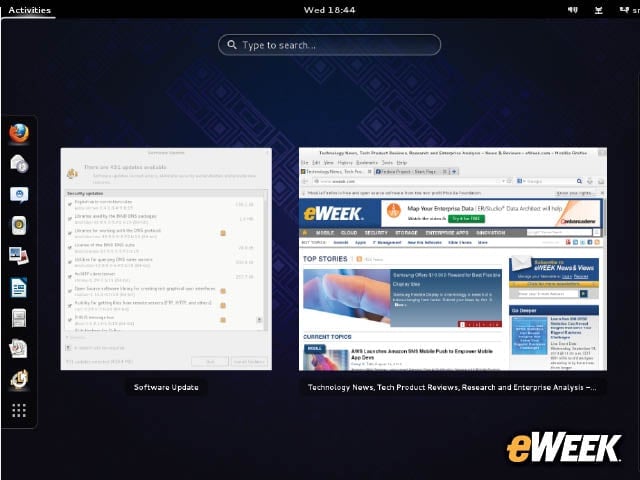This screenshot has height=480, width=640.
Task: Open the Documents app from the dash
Action: click(x=19, y=349)
